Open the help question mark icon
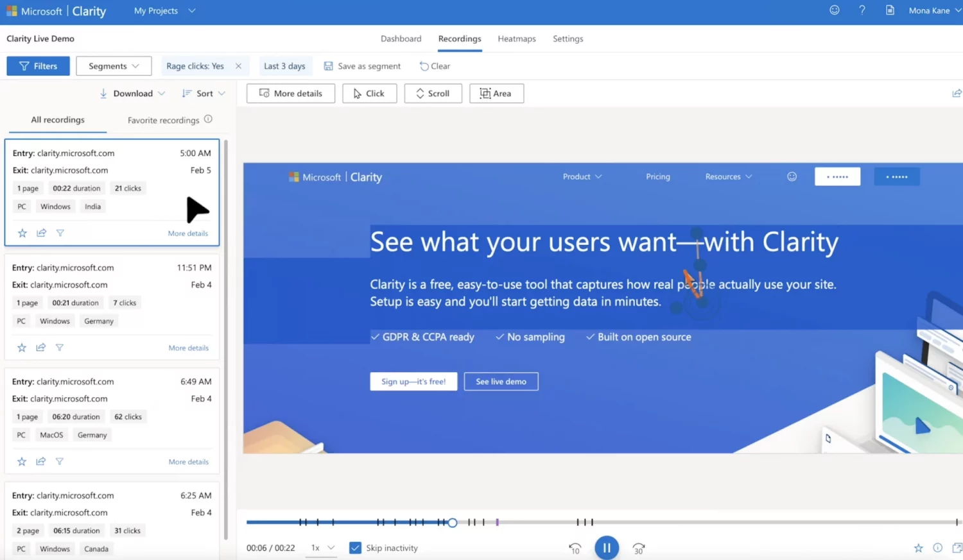 tap(862, 10)
